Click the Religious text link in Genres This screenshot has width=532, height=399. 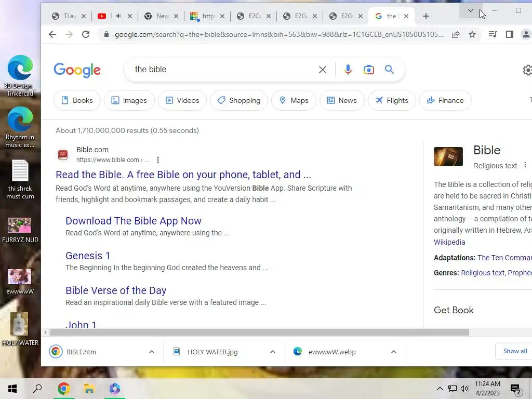pyautogui.click(x=483, y=273)
